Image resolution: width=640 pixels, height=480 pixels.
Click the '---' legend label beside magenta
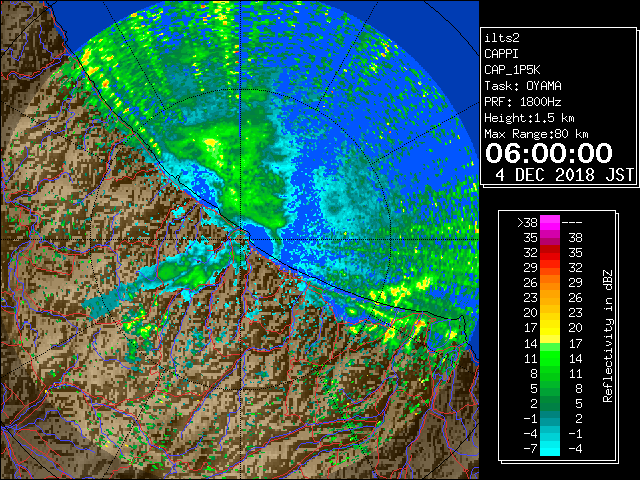click(x=572, y=222)
